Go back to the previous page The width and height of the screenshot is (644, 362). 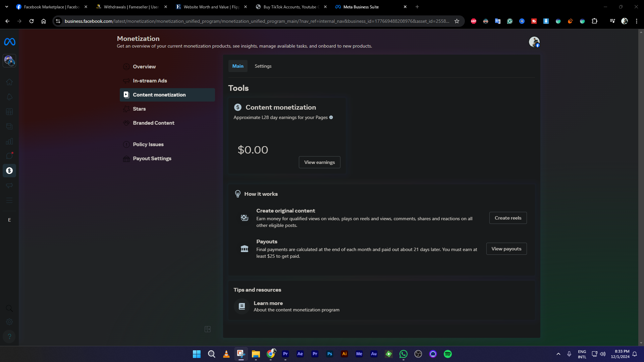7,21
